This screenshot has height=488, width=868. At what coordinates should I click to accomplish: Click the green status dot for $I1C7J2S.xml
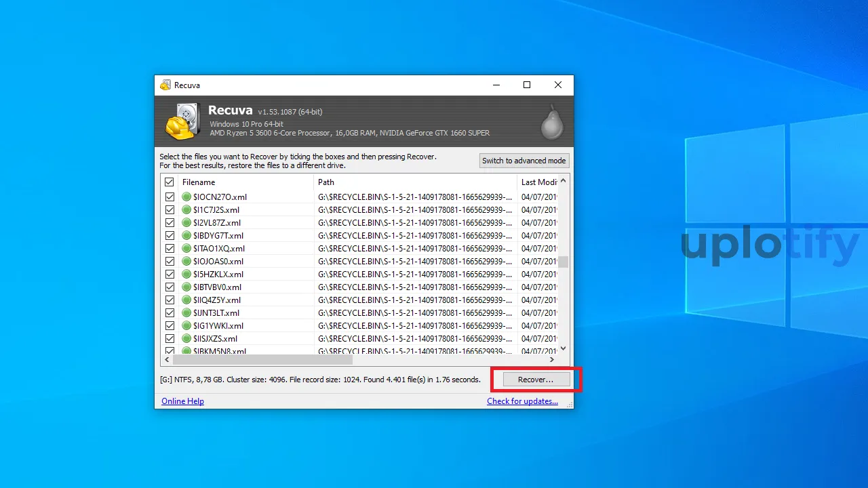(x=187, y=210)
